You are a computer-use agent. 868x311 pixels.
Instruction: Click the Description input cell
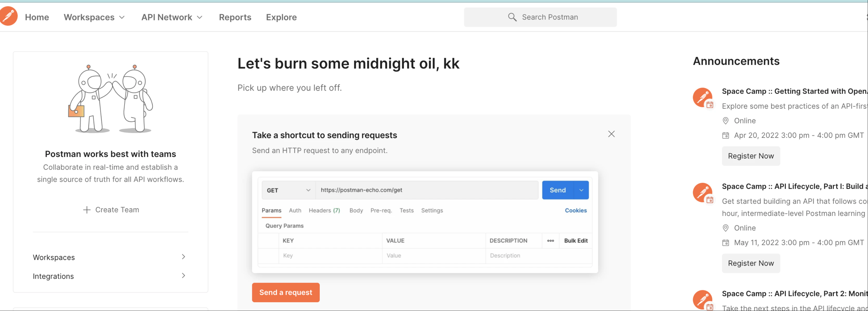coord(538,256)
